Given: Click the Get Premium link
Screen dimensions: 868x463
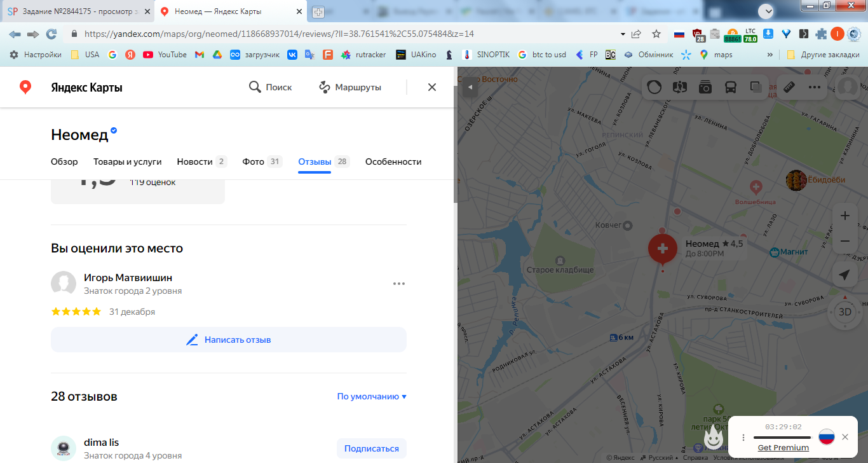Looking at the screenshot, I should pos(783,447).
